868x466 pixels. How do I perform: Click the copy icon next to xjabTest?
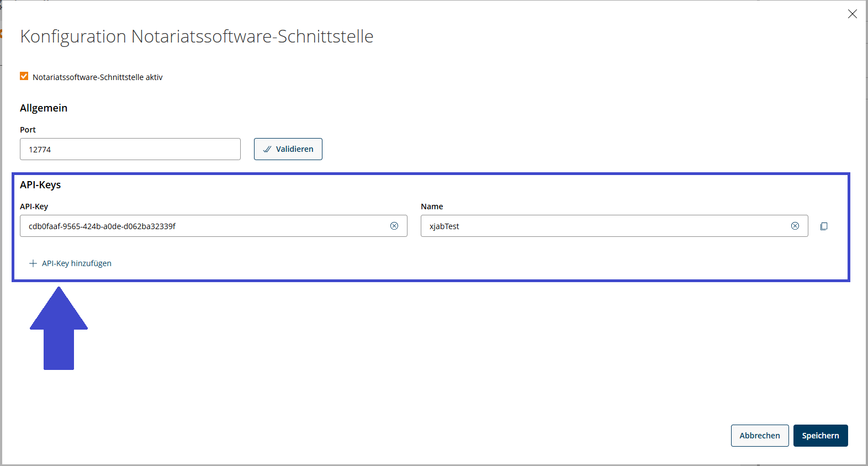[824, 226]
